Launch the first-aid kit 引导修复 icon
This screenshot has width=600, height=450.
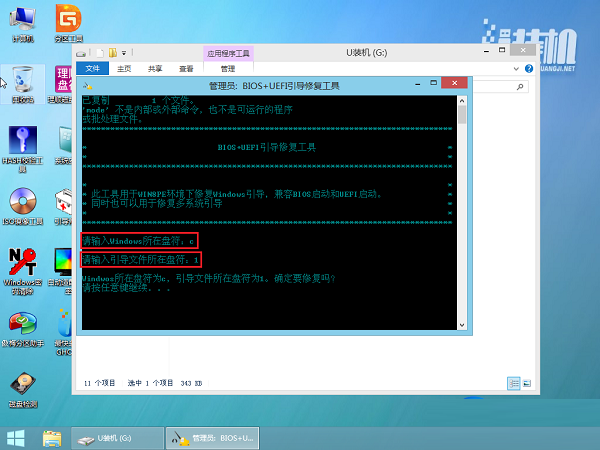[64, 205]
